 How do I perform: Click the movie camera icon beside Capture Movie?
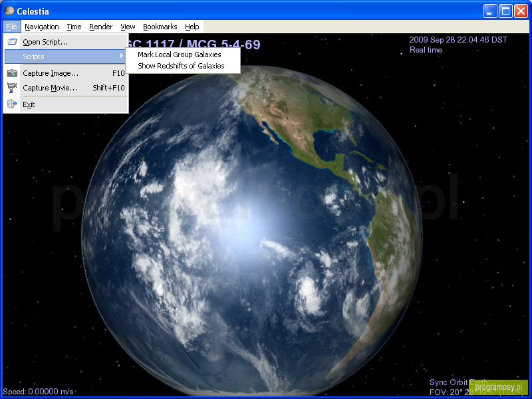12,88
